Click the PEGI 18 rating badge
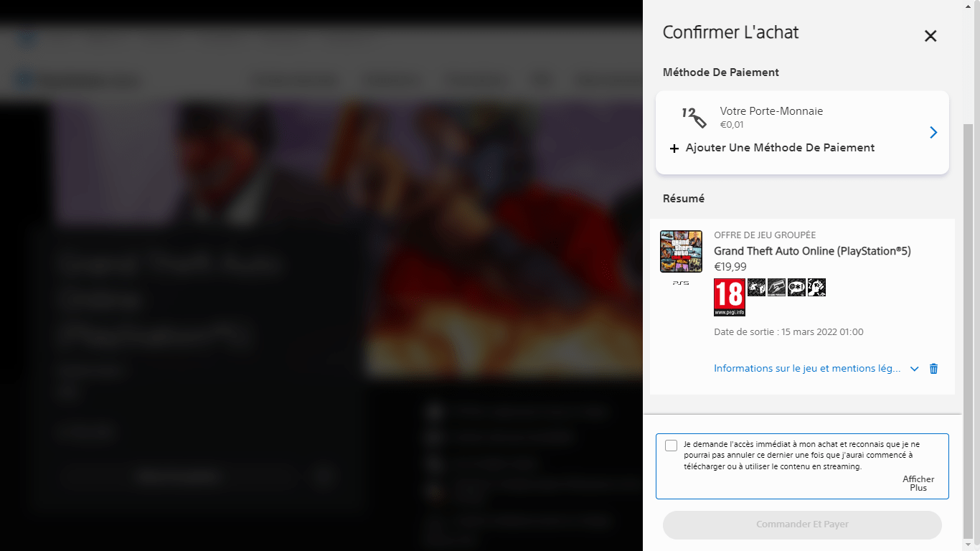This screenshot has height=551, width=980. click(730, 297)
